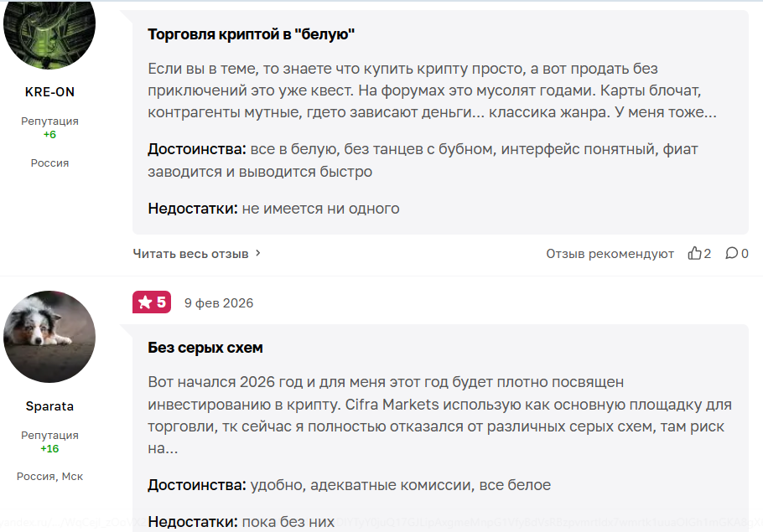Select the username Sparata
Screen dimensions: 763x532
tap(49, 406)
